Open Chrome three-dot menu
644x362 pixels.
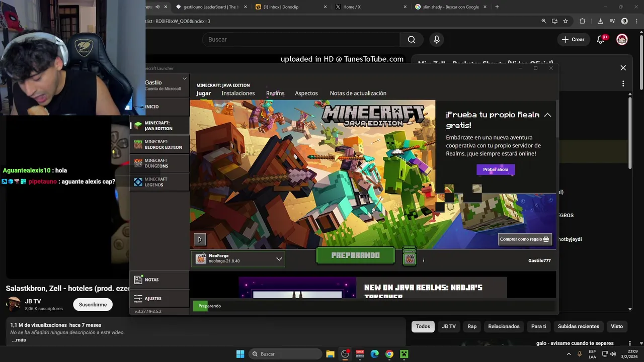(636, 21)
